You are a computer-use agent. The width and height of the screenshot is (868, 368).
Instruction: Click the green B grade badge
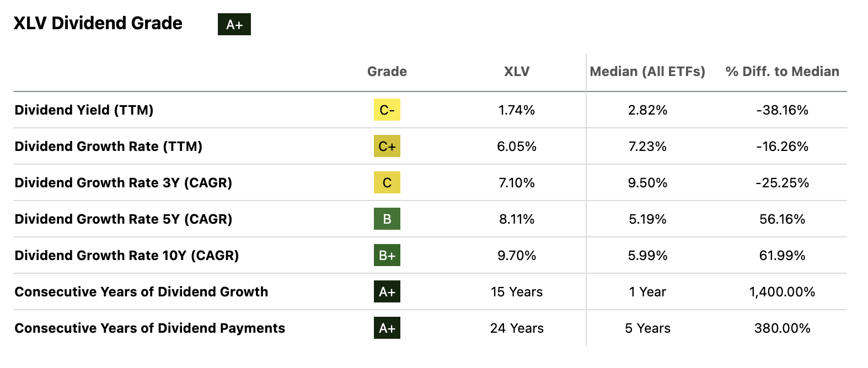[x=387, y=219]
